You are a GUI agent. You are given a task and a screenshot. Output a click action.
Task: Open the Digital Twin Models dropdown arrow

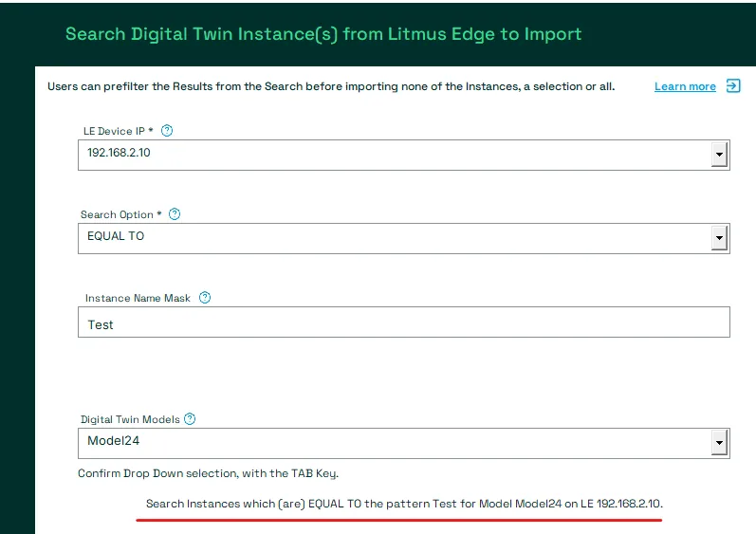point(719,443)
